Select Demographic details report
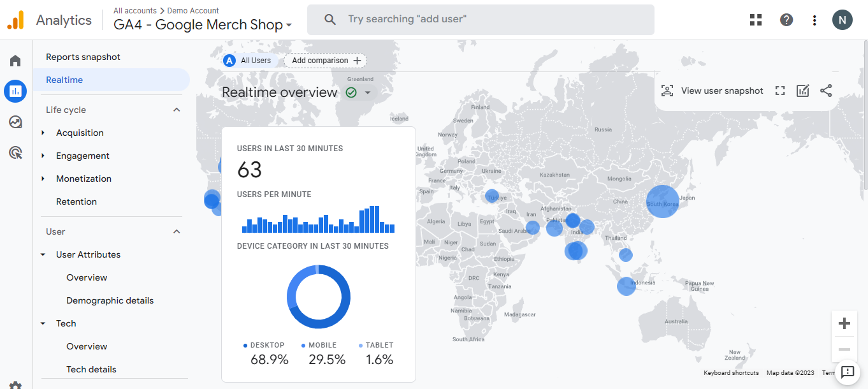The image size is (868, 389). coord(110,300)
